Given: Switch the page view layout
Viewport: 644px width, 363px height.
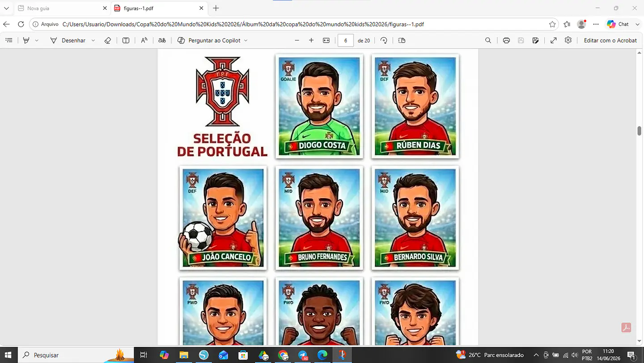Looking at the screenshot, I should (x=402, y=40).
